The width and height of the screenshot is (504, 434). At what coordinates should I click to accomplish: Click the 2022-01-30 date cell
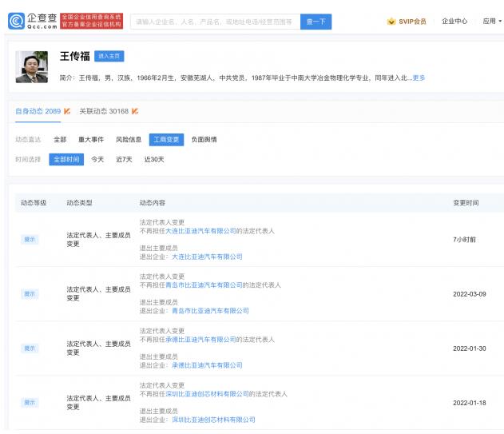pyautogui.click(x=470, y=348)
